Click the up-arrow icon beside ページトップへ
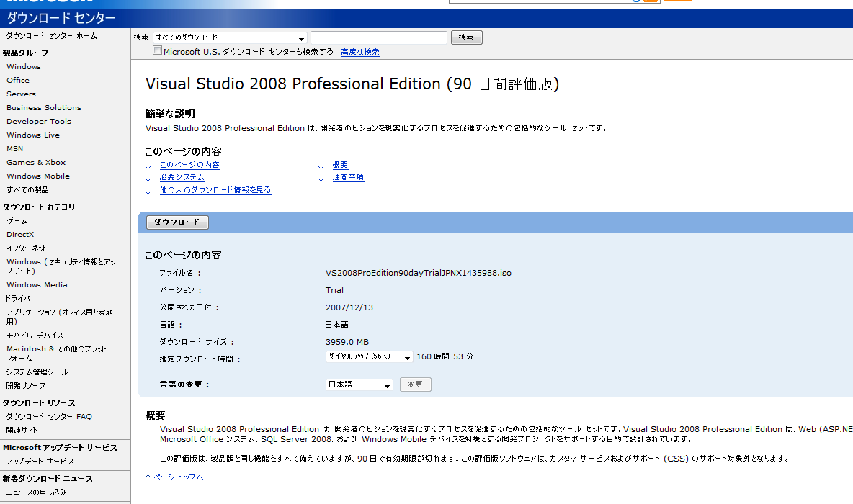The image size is (853, 504). pos(148,477)
